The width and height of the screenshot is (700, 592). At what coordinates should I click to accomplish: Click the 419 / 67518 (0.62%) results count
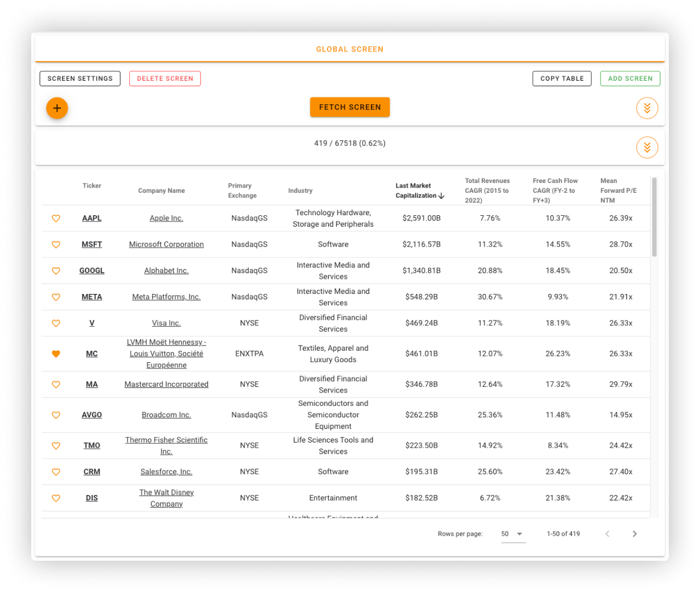tap(350, 143)
